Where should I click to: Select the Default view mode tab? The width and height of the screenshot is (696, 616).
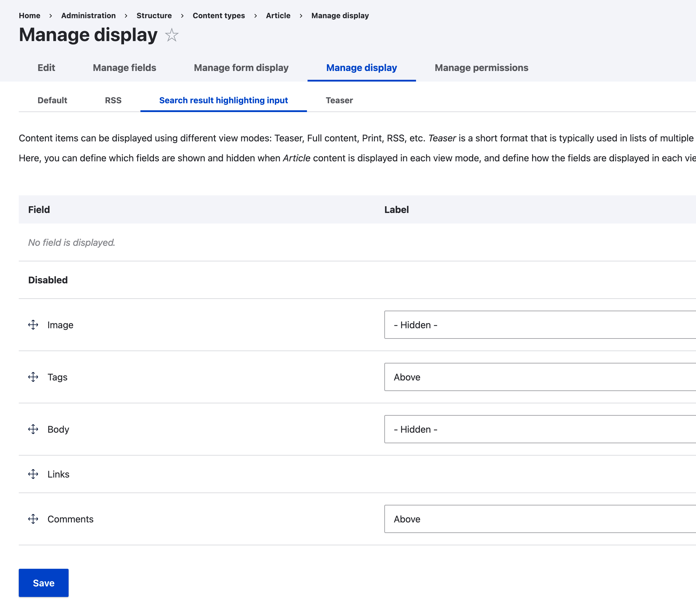point(52,100)
